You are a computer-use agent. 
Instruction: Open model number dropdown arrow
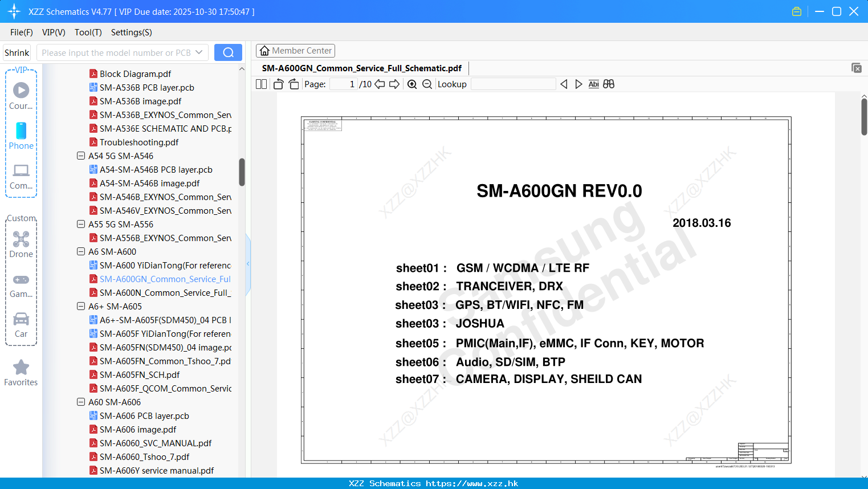tap(199, 52)
